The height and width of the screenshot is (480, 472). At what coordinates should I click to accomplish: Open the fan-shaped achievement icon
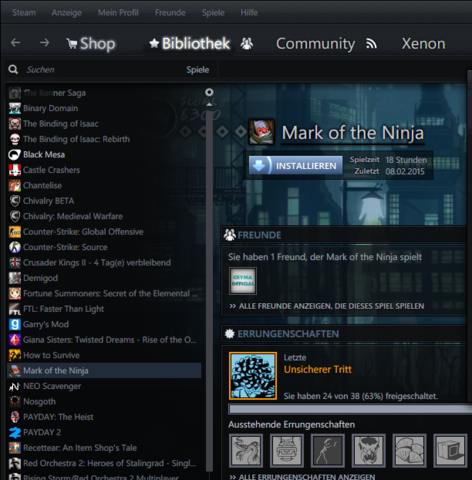[409, 450]
